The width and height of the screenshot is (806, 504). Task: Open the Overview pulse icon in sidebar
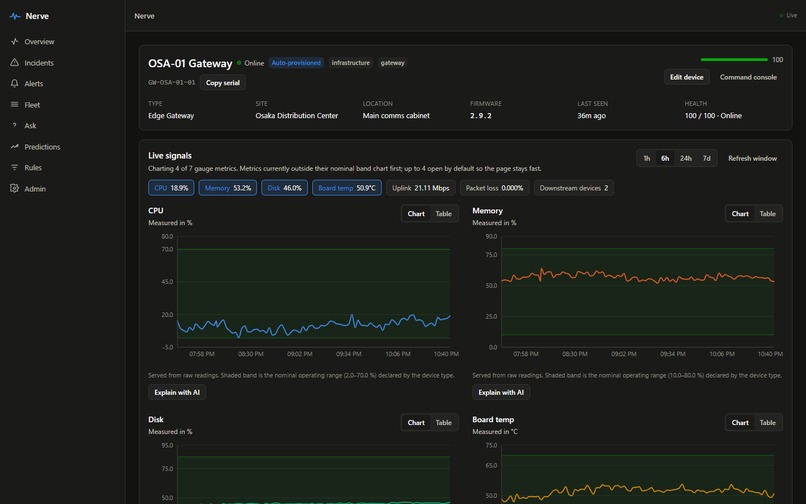click(x=14, y=42)
